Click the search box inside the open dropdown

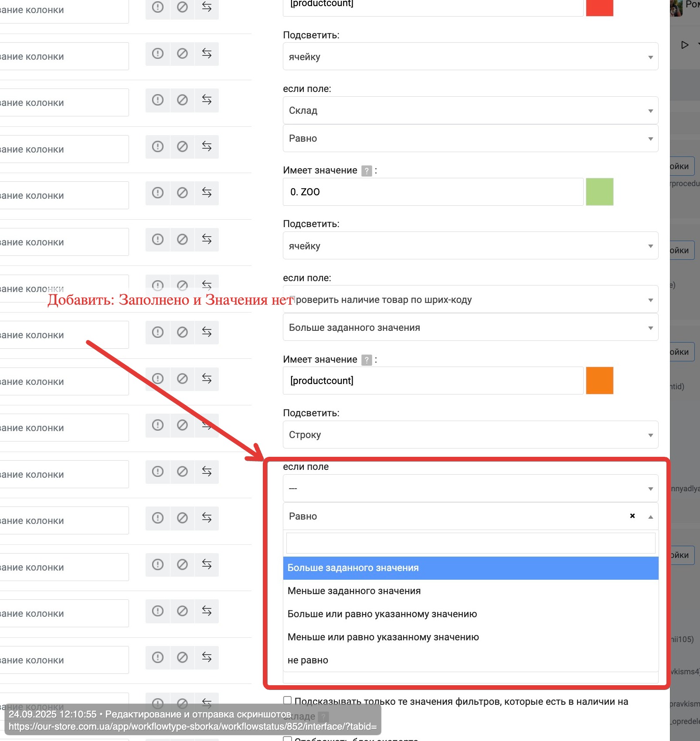pos(470,543)
